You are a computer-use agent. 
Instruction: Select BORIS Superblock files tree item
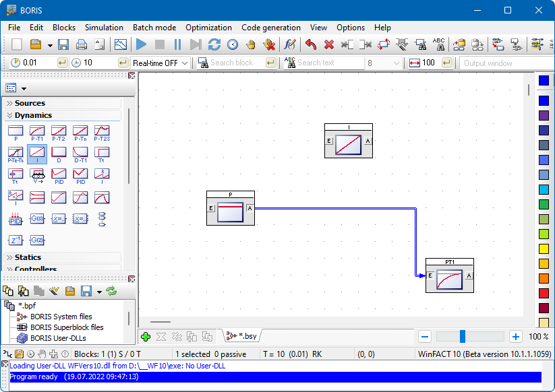tap(67, 327)
